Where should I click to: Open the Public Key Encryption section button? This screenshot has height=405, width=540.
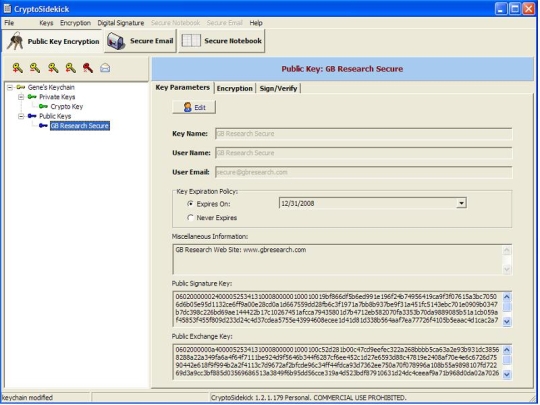53,41
